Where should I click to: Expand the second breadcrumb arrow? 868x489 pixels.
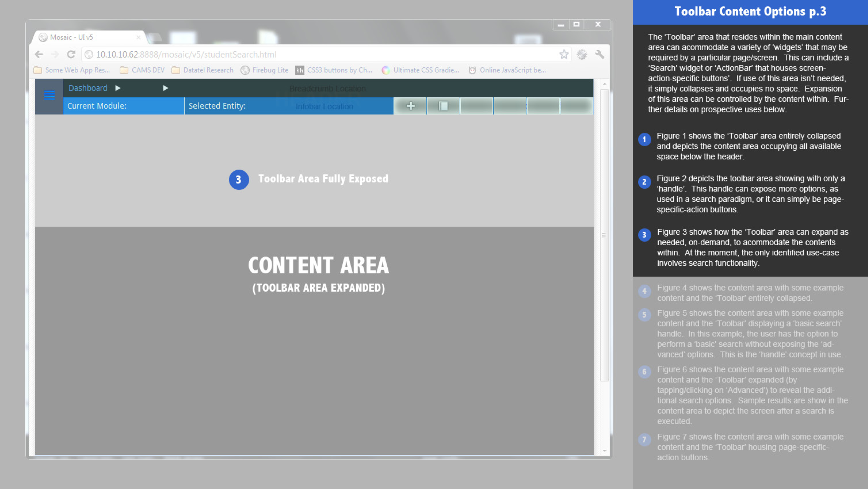pos(165,88)
